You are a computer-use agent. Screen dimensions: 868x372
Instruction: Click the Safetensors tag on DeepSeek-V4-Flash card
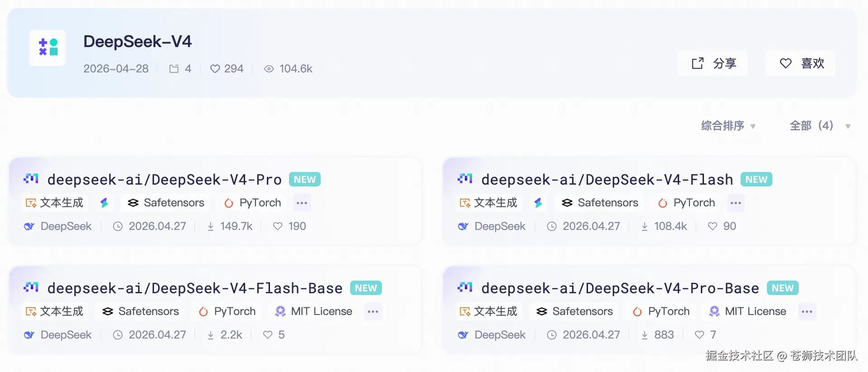pos(600,203)
